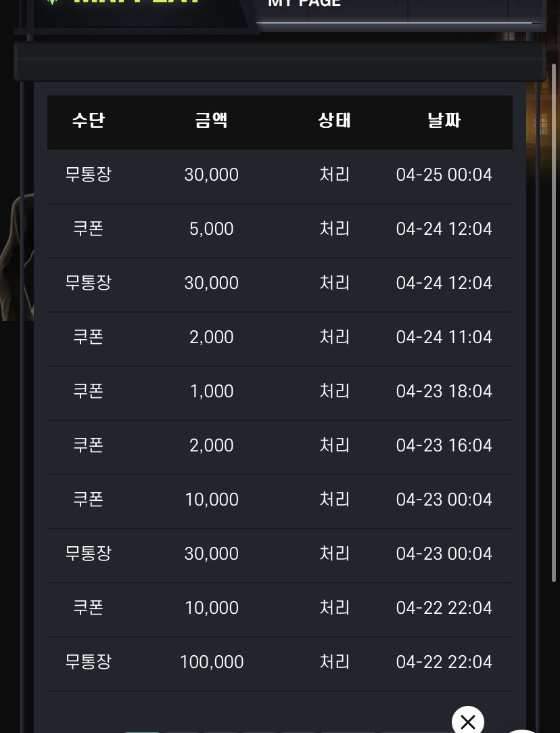The height and width of the screenshot is (733, 560).
Task: Sort by the 금액 column header
Action: [211, 120]
